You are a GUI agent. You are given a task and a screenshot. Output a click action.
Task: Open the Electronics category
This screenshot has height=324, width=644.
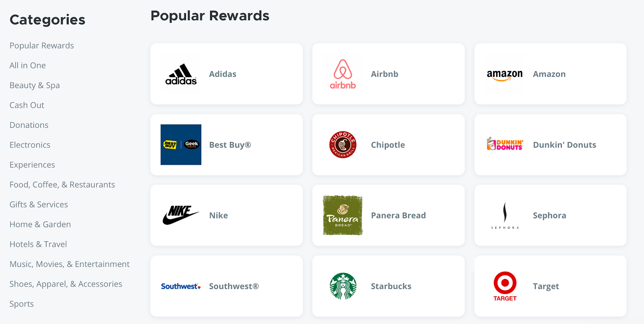point(30,145)
